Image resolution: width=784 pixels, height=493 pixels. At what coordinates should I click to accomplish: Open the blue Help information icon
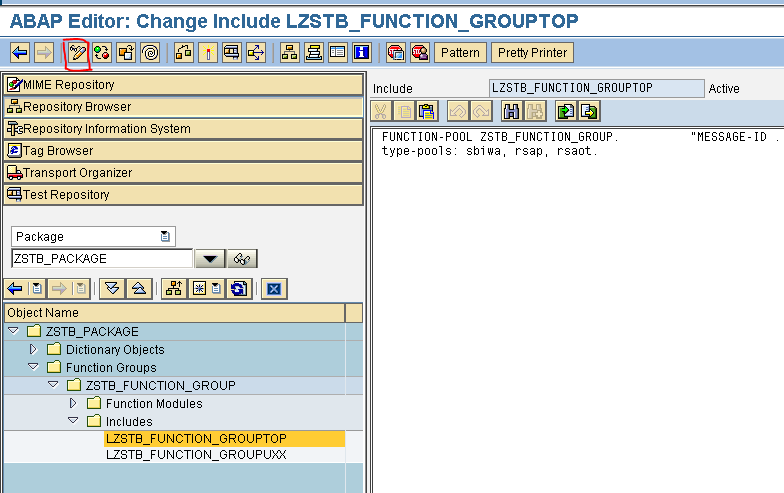pos(362,52)
